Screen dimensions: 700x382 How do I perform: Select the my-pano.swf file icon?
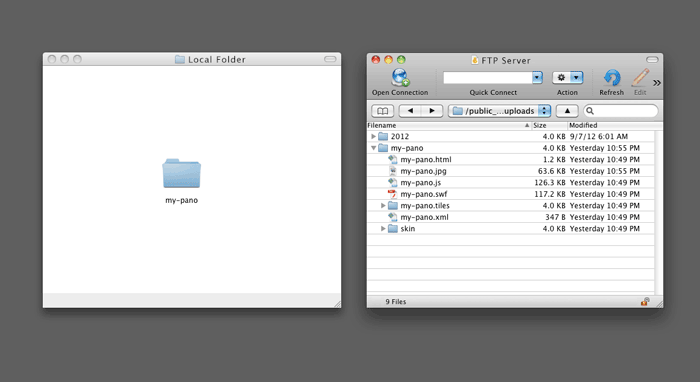[x=392, y=194]
